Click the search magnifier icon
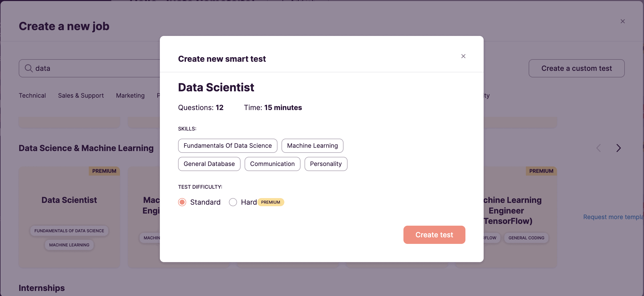Screen dimensions: 644x296 tap(29, 68)
